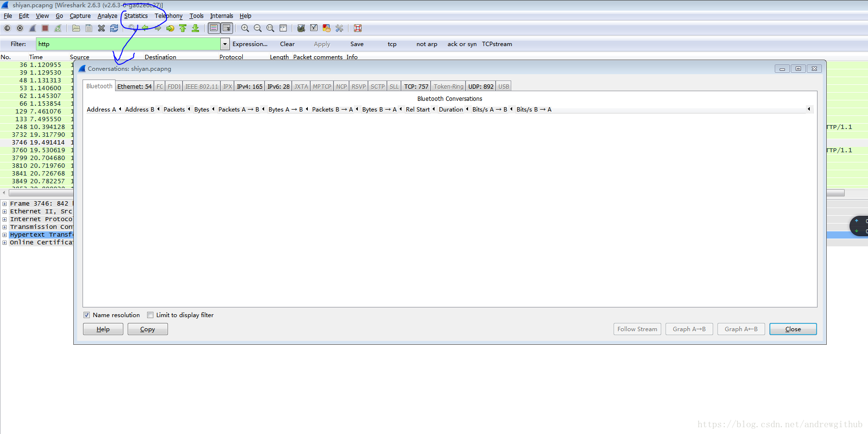The width and height of the screenshot is (868, 434).
Task: Go back in packet history arrow
Action: pyautogui.click(x=145, y=28)
